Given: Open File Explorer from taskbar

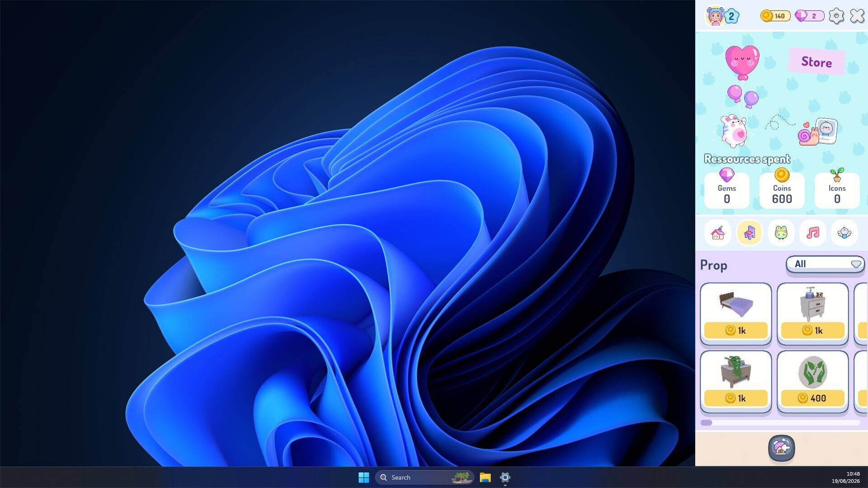Looking at the screenshot, I should click(x=485, y=477).
